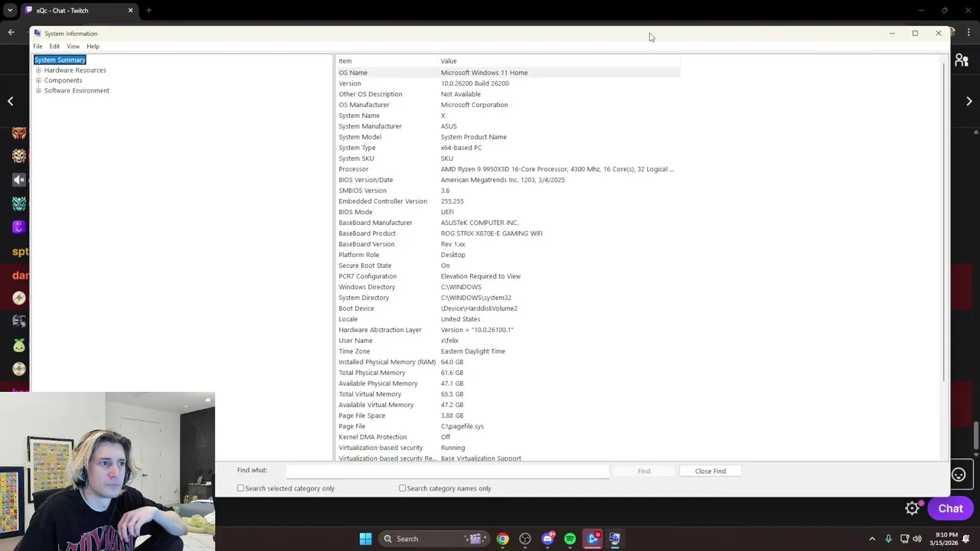Open a new browser tab
The image size is (980, 551).
tap(149, 10)
